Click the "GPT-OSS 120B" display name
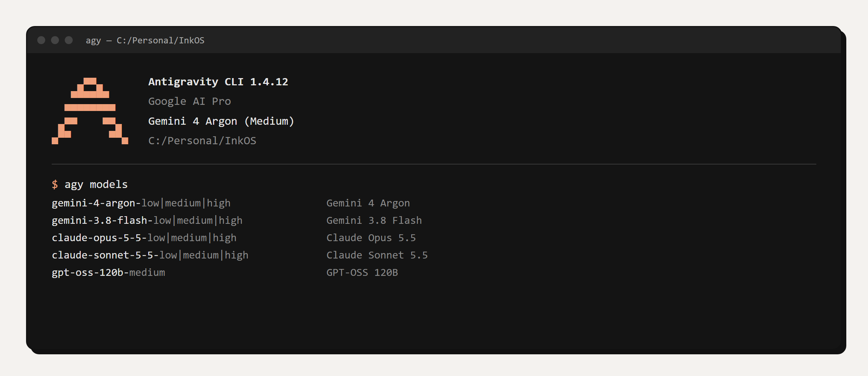The width and height of the screenshot is (868, 376). click(x=362, y=273)
